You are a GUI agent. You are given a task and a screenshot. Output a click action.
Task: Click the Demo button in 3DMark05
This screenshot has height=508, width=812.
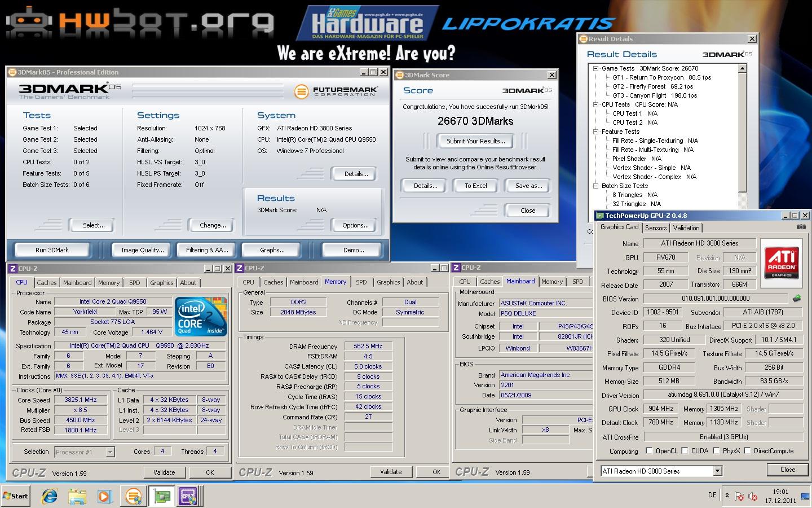point(354,250)
